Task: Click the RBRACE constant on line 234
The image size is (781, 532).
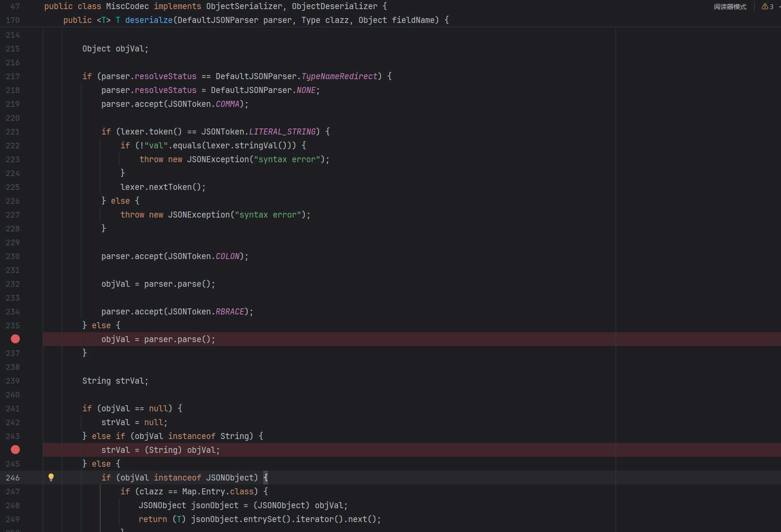Action: (229, 312)
